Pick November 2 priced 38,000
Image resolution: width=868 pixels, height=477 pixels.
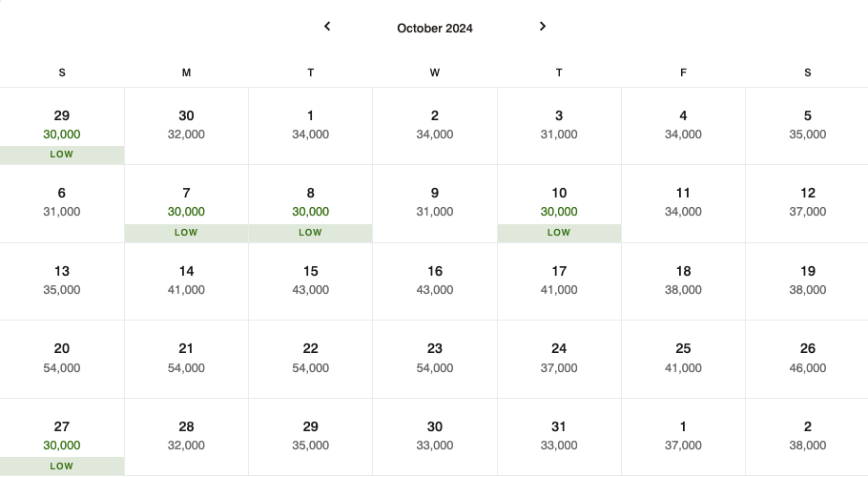point(807,437)
